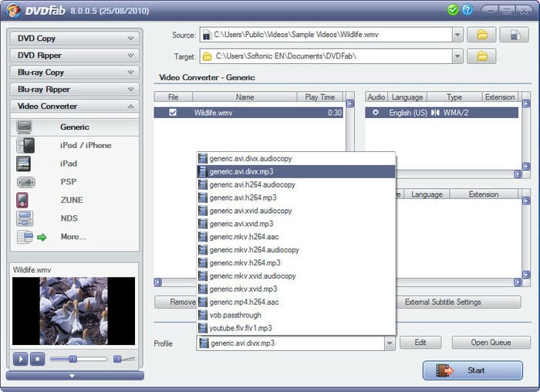Select the NDS device icon

pyautogui.click(x=25, y=218)
